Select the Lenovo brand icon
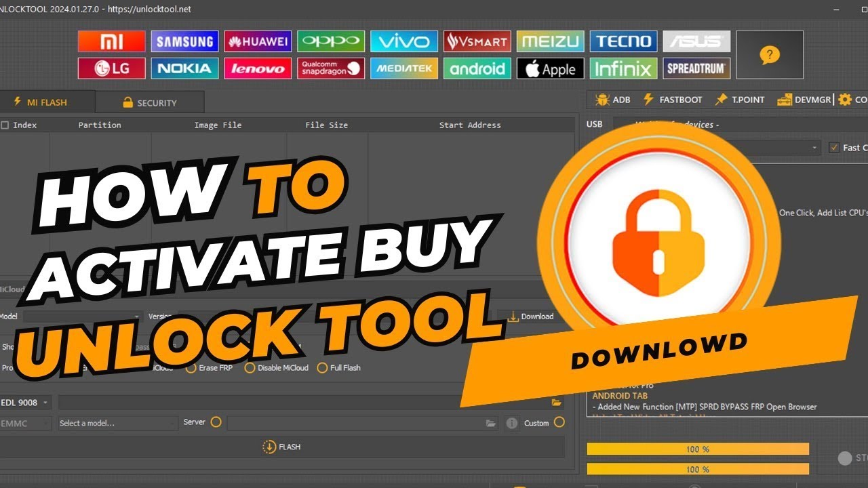This screenshot has height=488, width=868. 258,68
